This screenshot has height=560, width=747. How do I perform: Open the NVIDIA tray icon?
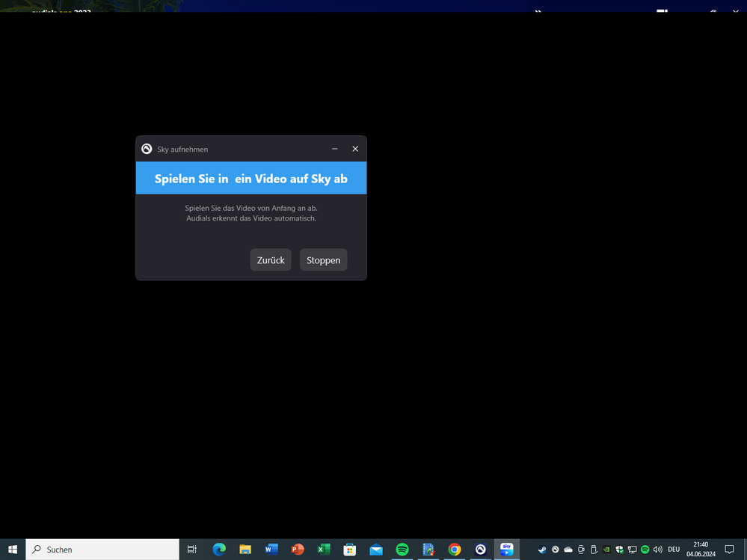click(x=606, y=550)
